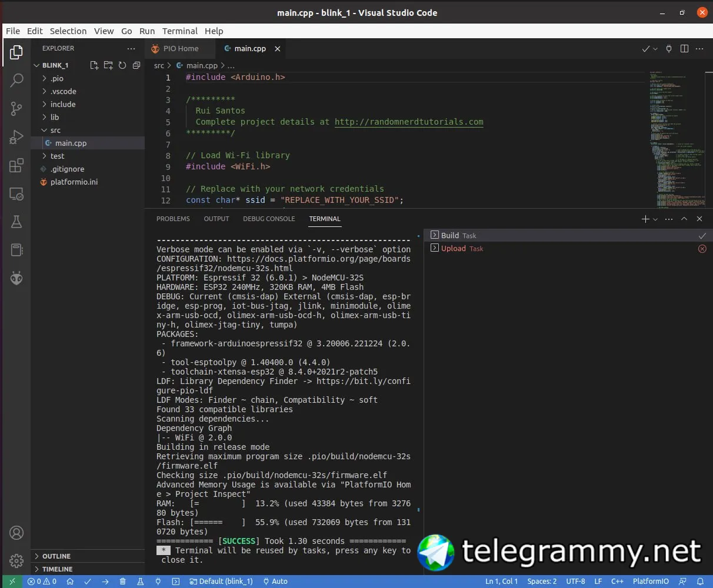Open the Source Control view
This screenshot has width=713, height=588.
click(x=16, y=108)
